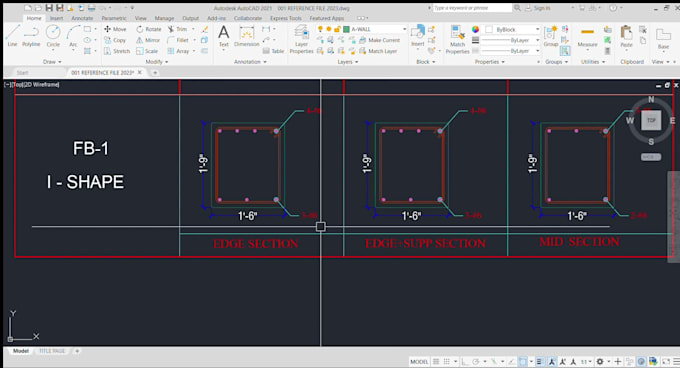Open the second ByLayer linetype dropdown
This screenshot has width=680, height=368.
(537, 51)
